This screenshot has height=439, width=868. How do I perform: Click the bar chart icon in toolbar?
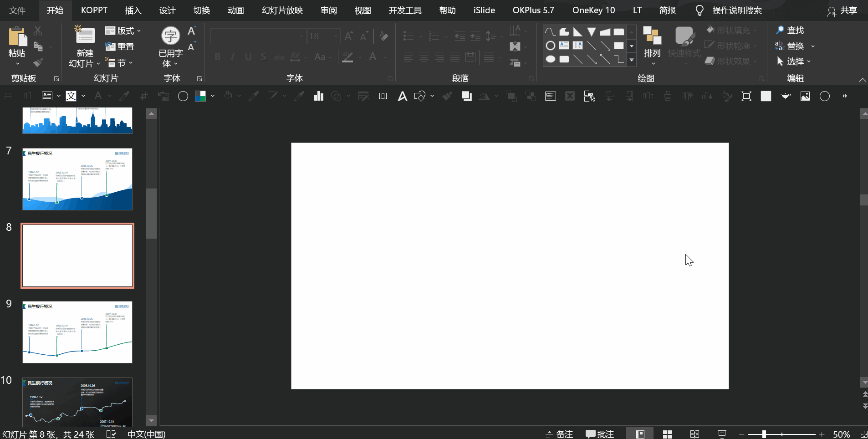coord(318,96)
